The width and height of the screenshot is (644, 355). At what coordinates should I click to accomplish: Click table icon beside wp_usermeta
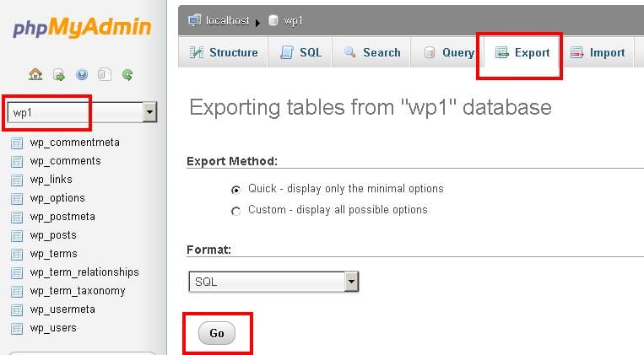pos(17,309)
